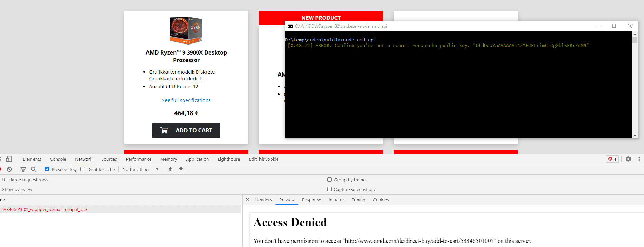Open the EditThisCookie tab
The width and height of the screenshot is (644, 247).
click(x=264, y=159)
